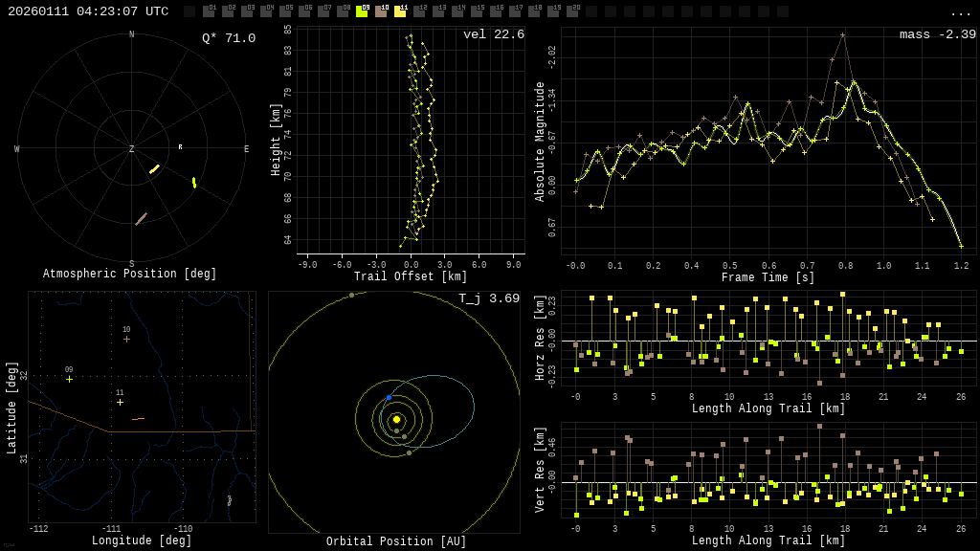Toggle the yellow station 11 indicator box
The width and height of the screenshot is (980, 551).
pos(400,11)
